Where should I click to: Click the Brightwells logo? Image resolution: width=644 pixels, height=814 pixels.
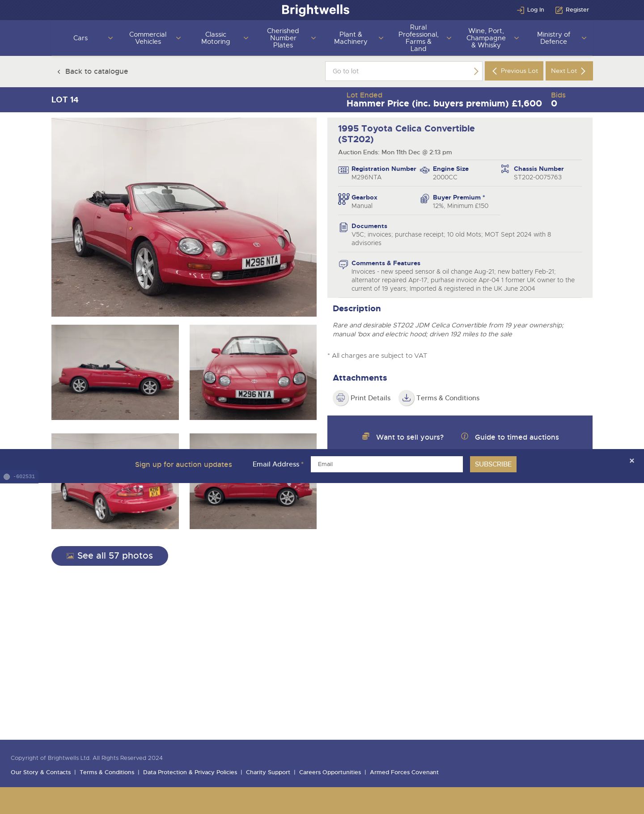click(x=316, y=10)
